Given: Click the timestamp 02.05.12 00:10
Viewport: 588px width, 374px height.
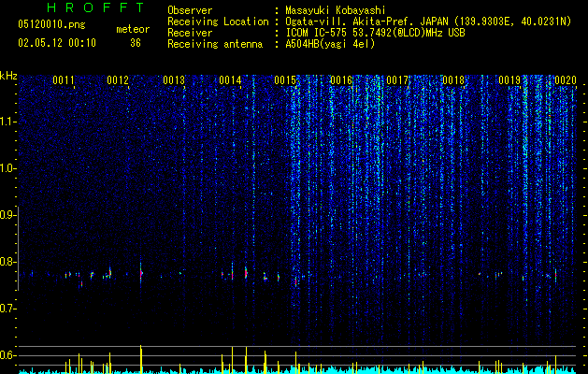Looking at the screenshot, I should 57,43.
